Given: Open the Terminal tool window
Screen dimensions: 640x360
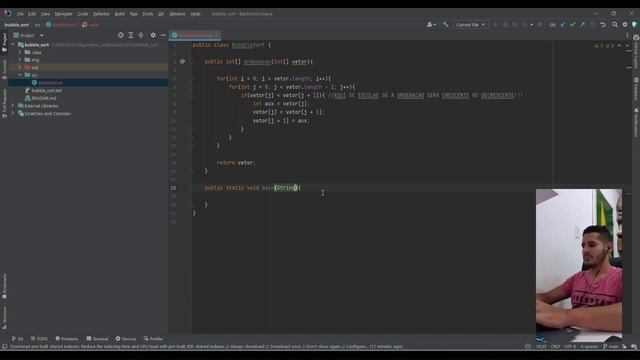Looking at the screenshot, I should coord(97,339).
